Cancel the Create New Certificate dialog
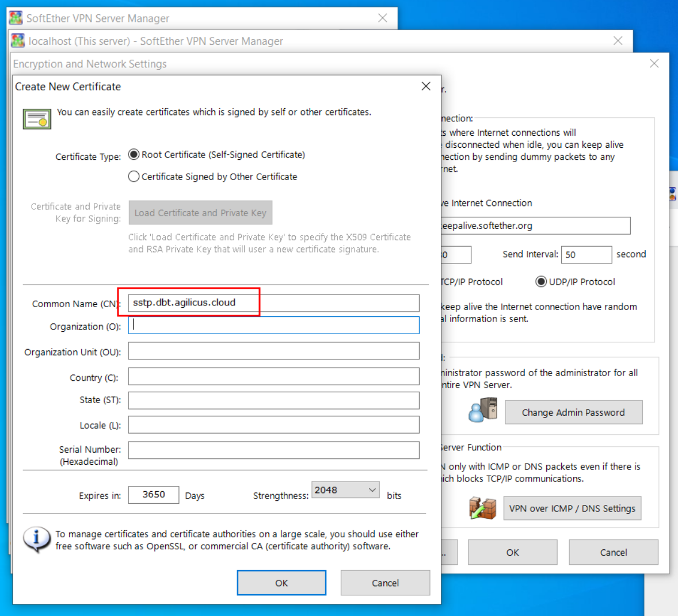678x616 pixels. pyautogui.click(x=385, y=583)
